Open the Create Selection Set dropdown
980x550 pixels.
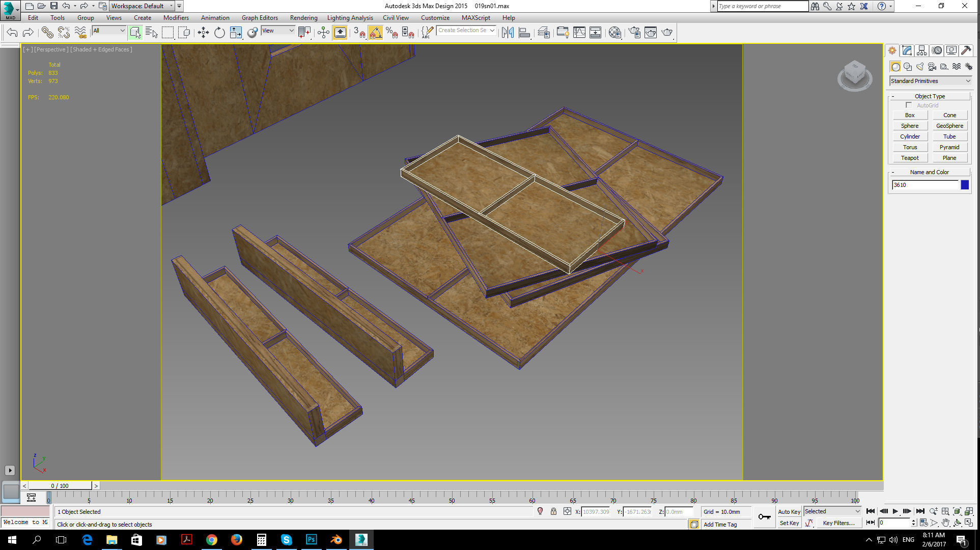pos(466,31)
